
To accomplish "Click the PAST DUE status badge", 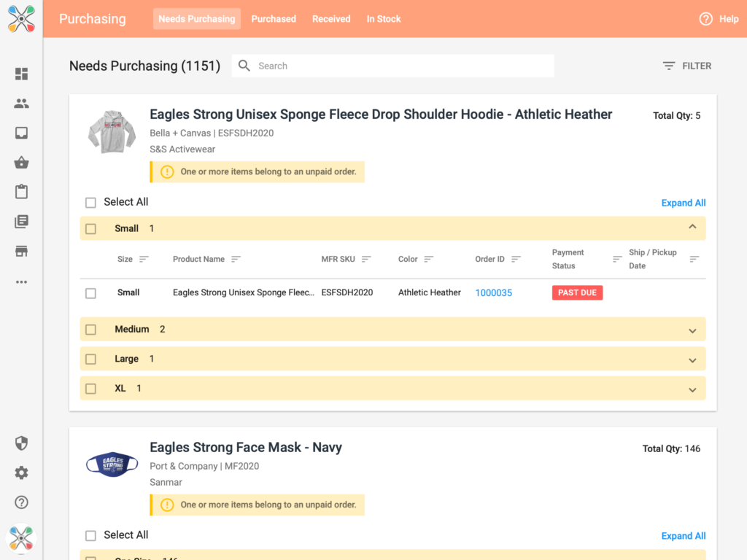I will click(x=578, y=293).
